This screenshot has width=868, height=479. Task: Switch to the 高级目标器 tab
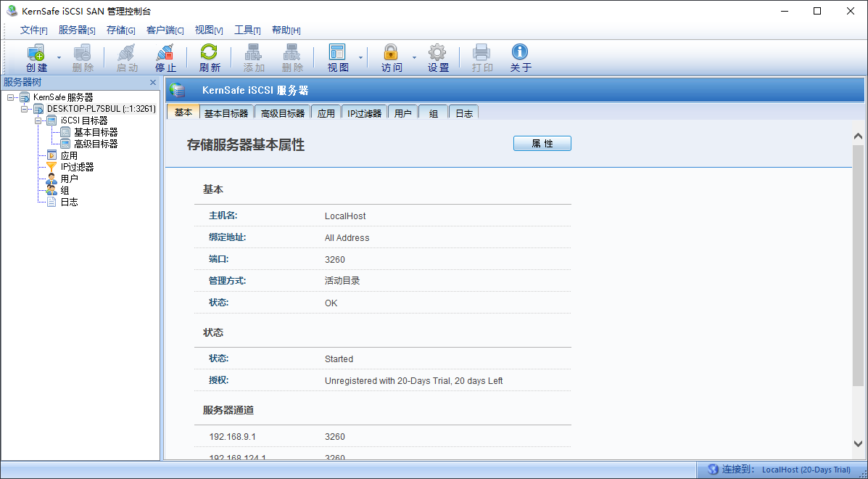pos(283,113)
